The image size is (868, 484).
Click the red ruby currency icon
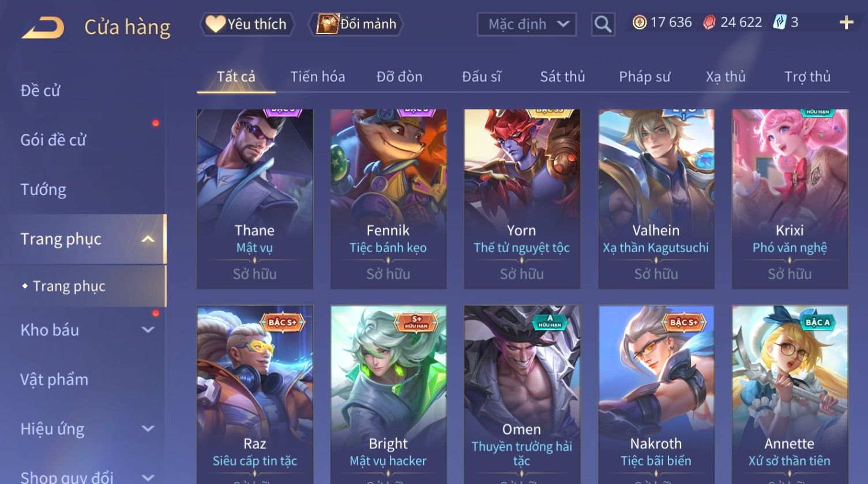coord(709,22)
